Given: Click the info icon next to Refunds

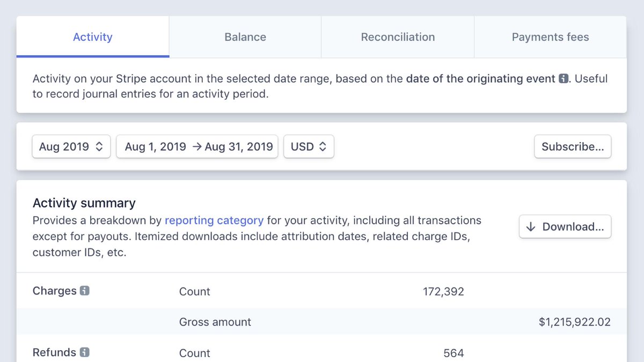Looking at the screenshot, I should coord(84,352).
